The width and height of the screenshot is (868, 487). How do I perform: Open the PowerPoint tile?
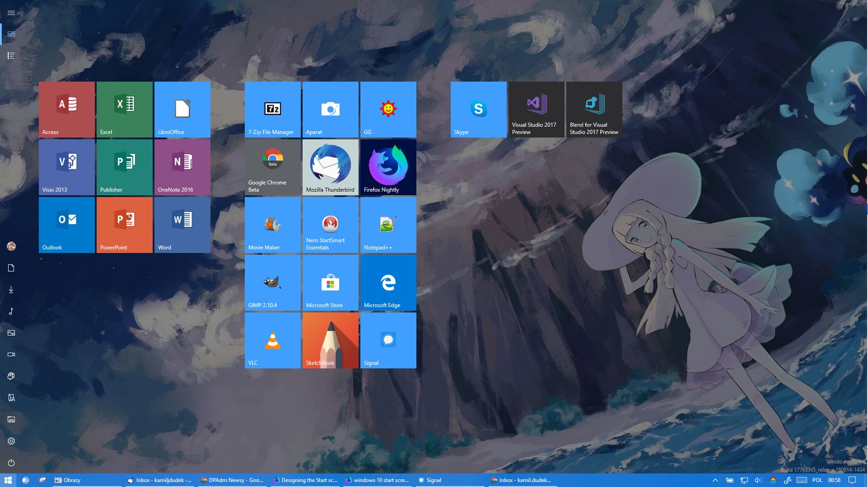(124, 225)
